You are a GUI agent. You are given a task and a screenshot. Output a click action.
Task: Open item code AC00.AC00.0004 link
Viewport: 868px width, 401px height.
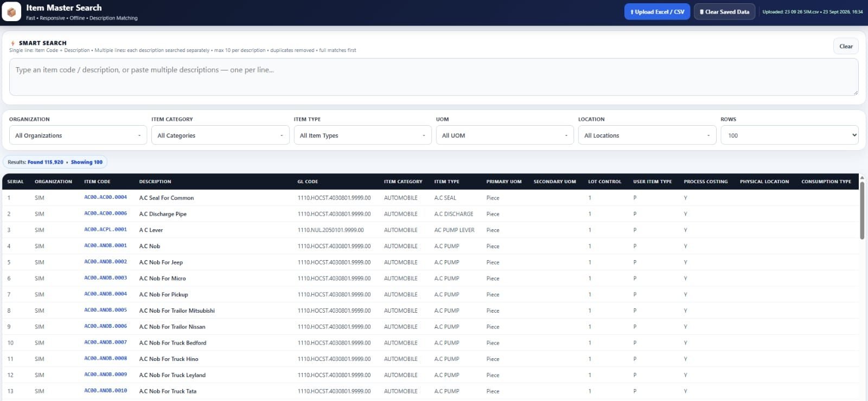[x=105, y=197]
